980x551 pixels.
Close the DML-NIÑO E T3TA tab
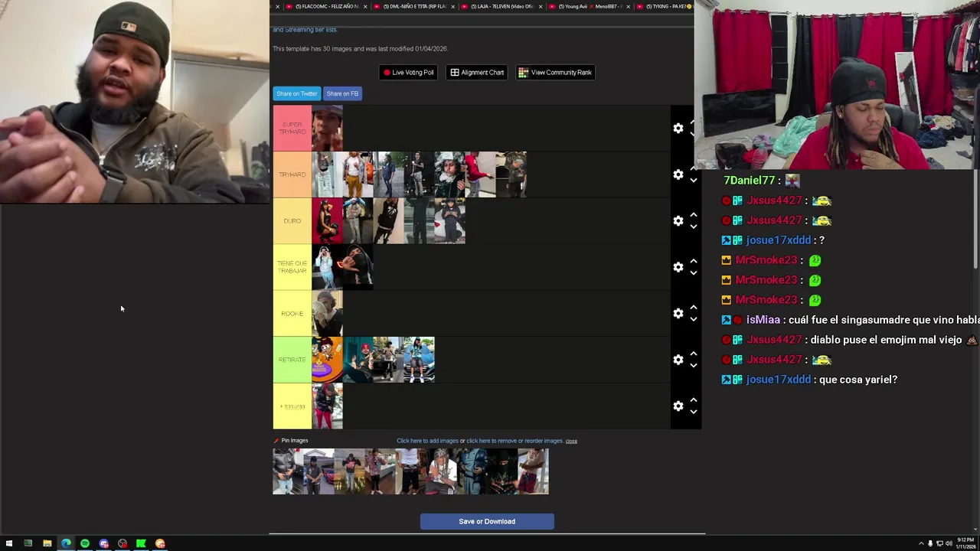click(452, 6)
